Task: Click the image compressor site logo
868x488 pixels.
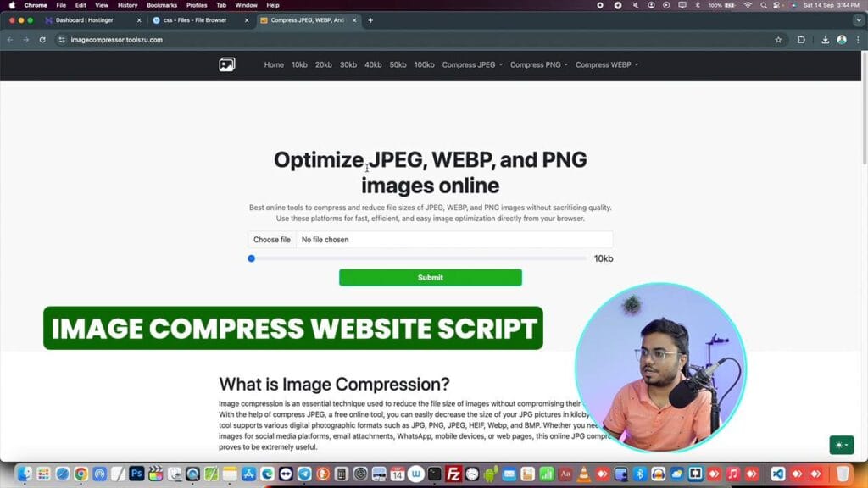Action: click(227, 64)
